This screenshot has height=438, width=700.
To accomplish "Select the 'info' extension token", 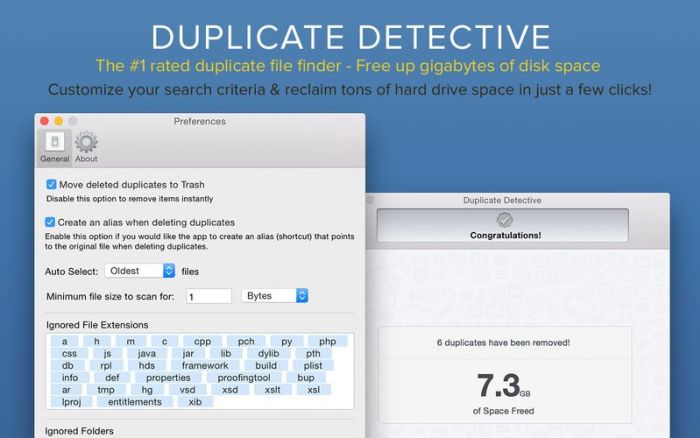I will point(70,377).
